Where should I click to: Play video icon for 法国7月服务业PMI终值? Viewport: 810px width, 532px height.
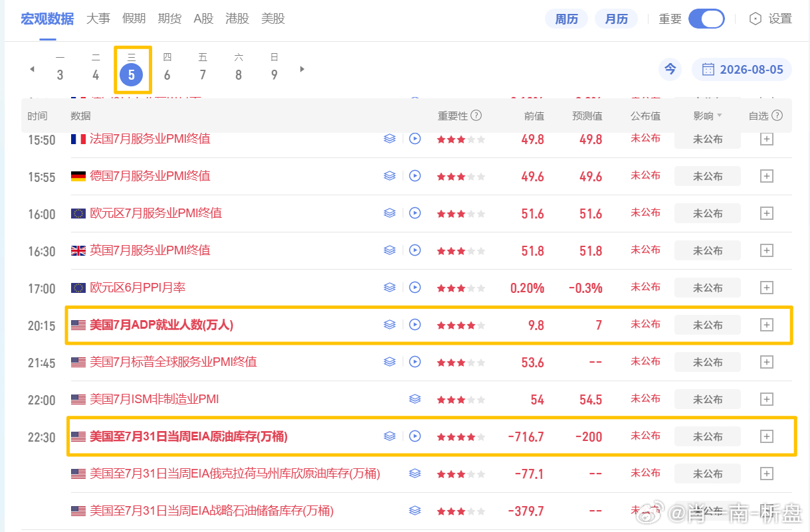415,139
